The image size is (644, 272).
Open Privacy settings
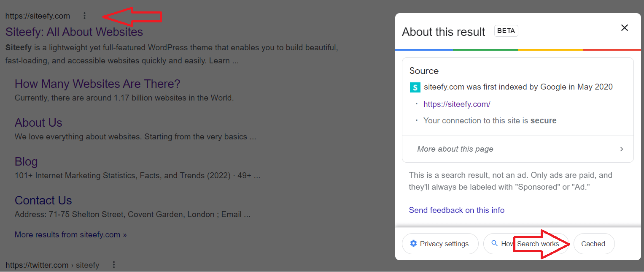[x=440, y=244]
